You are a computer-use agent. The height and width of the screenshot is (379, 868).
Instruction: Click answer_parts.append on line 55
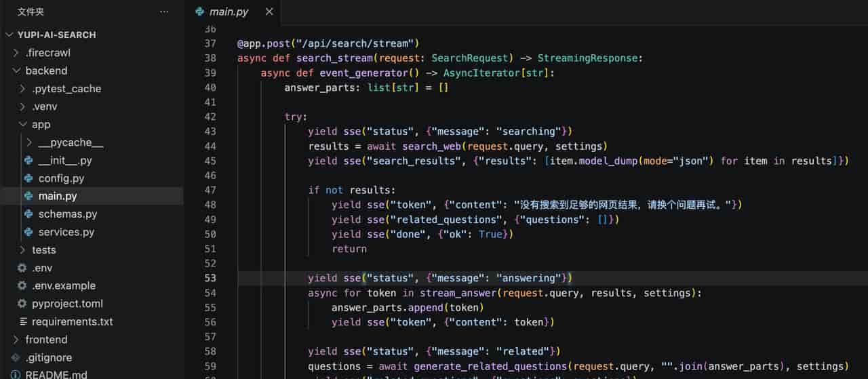click(388, 308)
